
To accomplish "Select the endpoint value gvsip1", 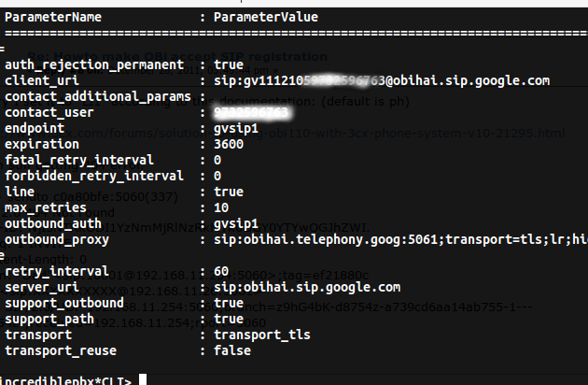I will [x=236, y=128].
